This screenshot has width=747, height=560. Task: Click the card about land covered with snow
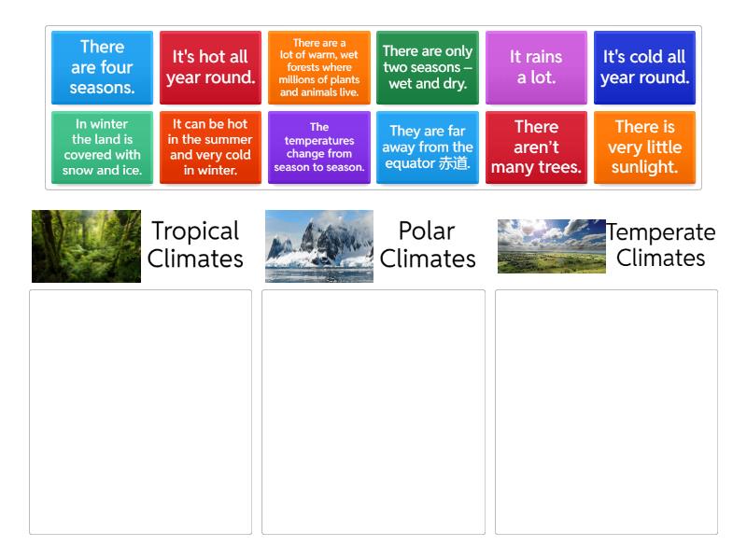click(102, 147)
